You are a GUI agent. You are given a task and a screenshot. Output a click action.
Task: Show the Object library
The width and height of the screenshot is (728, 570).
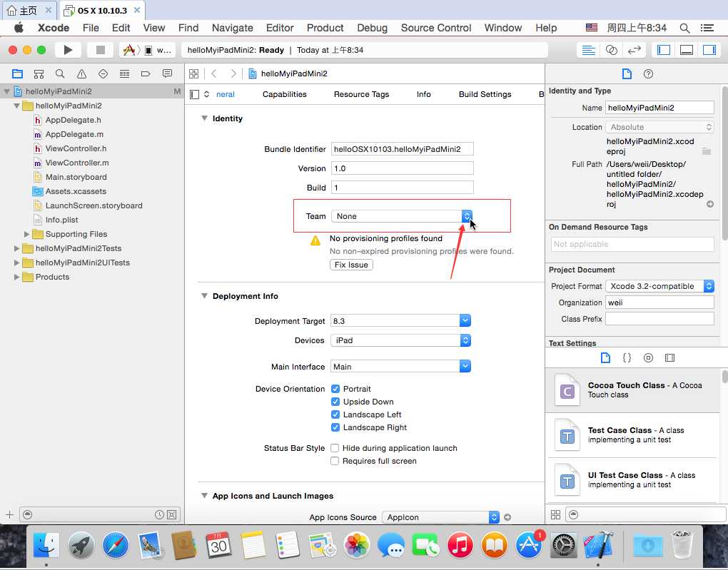click(648, 357)
